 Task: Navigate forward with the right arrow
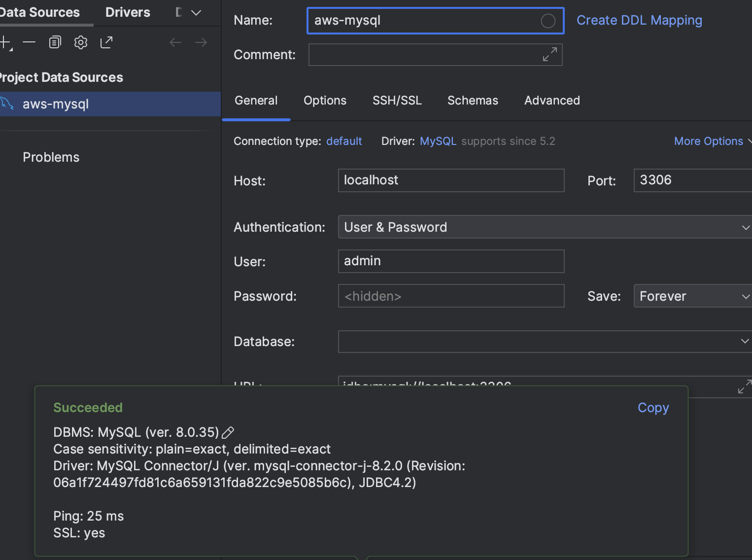[201, 42]
